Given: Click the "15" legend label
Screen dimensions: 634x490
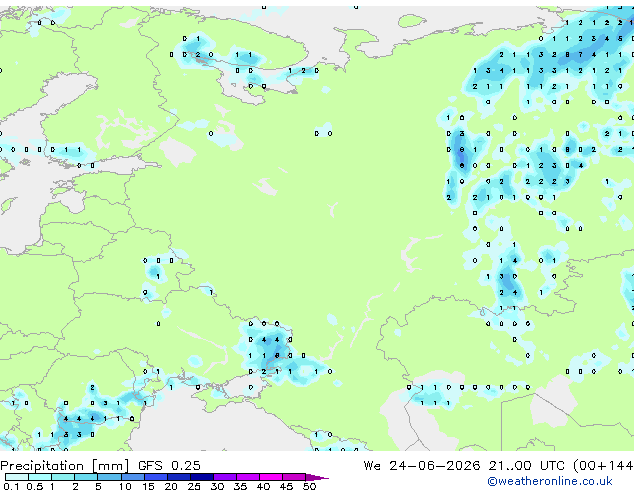Looking at the screenshot, I should coord(148,486).
